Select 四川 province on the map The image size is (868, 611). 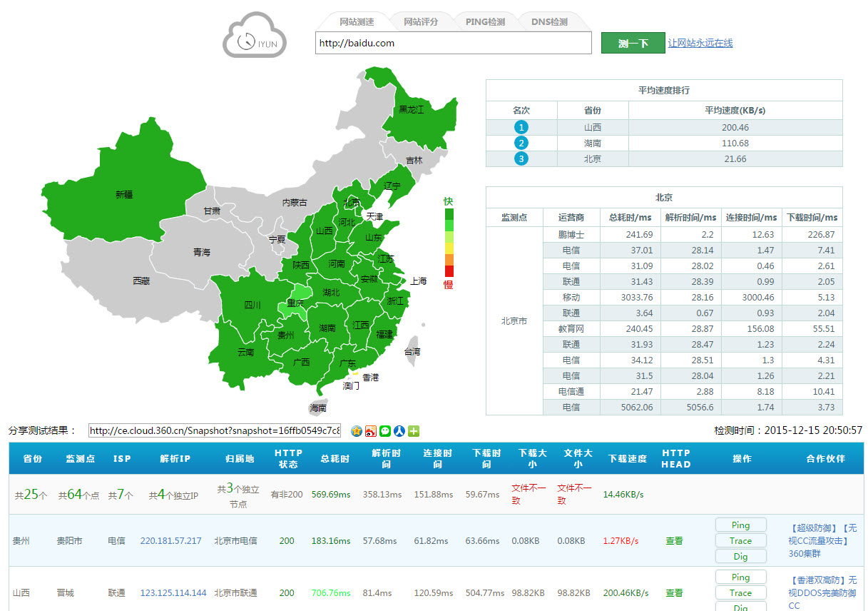pyautogui.click(x=252, y=305)
